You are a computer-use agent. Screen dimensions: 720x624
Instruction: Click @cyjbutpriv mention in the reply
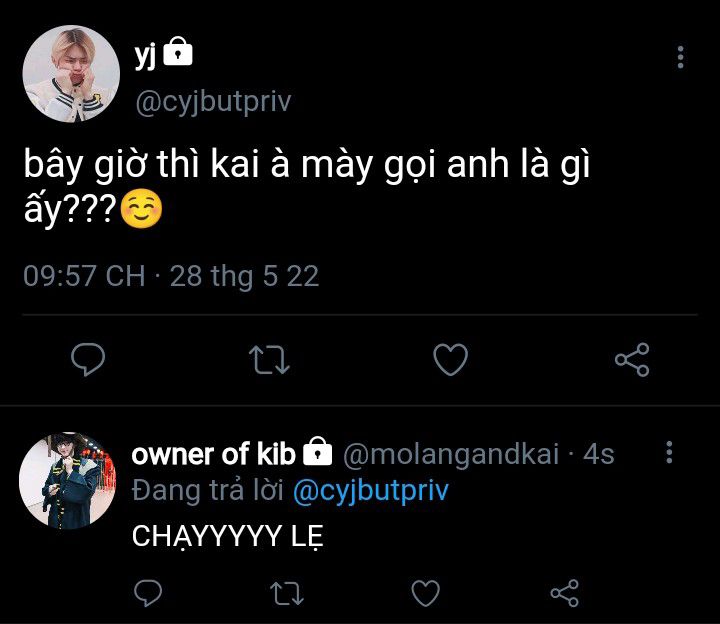(370, 491)
